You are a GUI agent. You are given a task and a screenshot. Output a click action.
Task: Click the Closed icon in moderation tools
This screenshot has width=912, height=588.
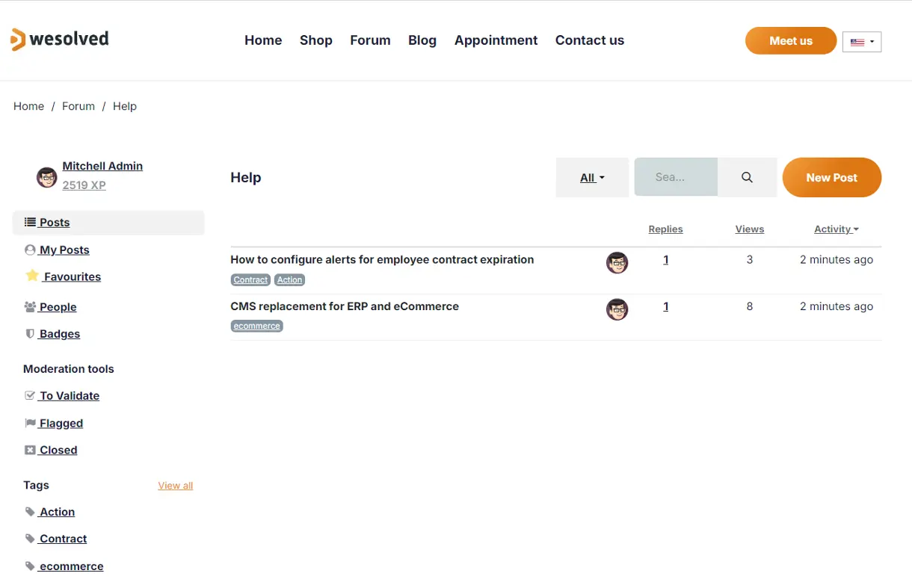(30, 450)
